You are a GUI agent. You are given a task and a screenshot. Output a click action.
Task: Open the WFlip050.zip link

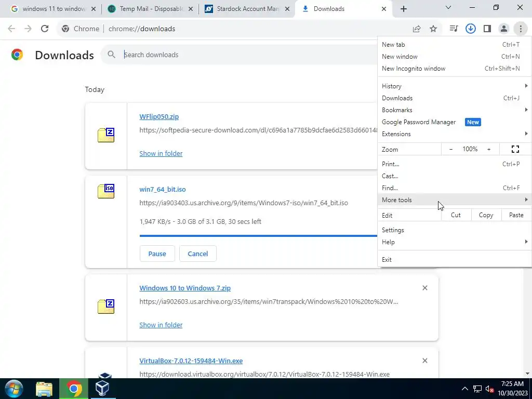coord(159,117)
